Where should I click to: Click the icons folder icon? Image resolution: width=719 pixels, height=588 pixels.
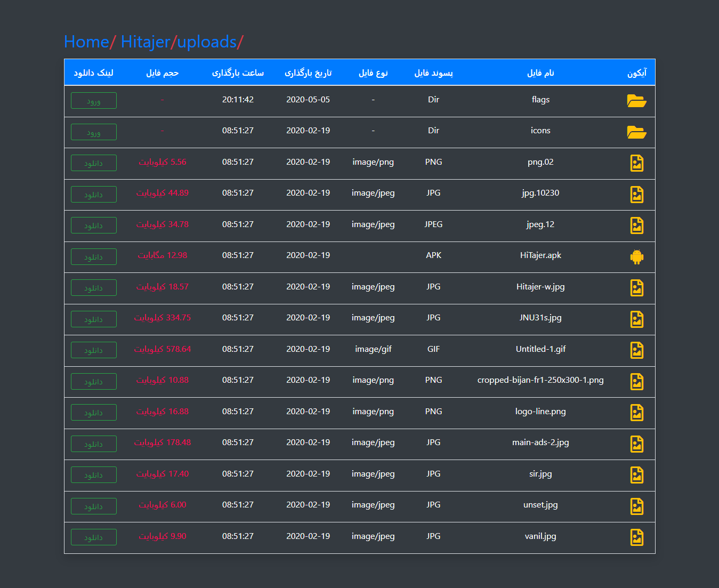click(636, 132)
